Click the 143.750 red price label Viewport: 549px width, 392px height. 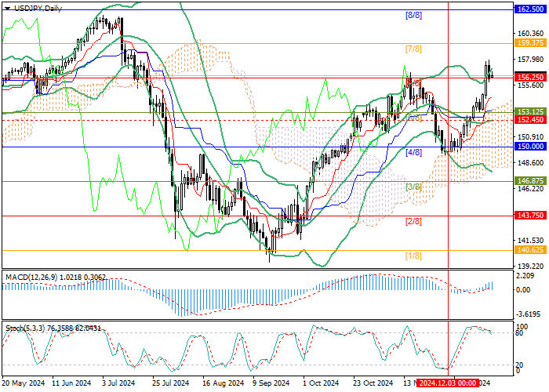pyautogui.click(x=530, y=215)
